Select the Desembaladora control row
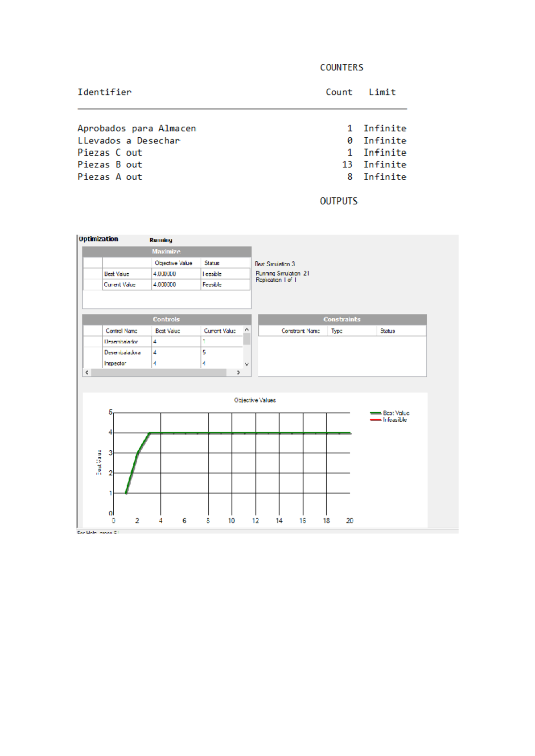 tap(163, 353)
